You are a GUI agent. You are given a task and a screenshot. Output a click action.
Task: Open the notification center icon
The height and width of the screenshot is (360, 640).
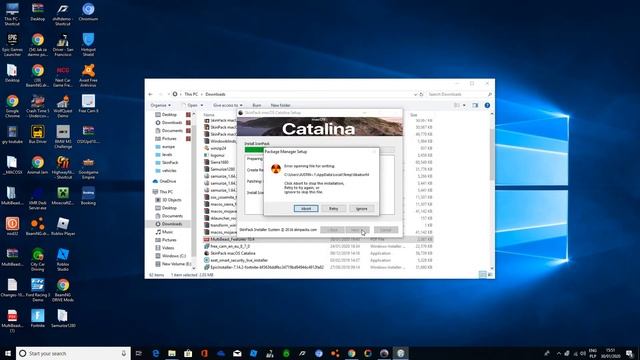(629, 353)
